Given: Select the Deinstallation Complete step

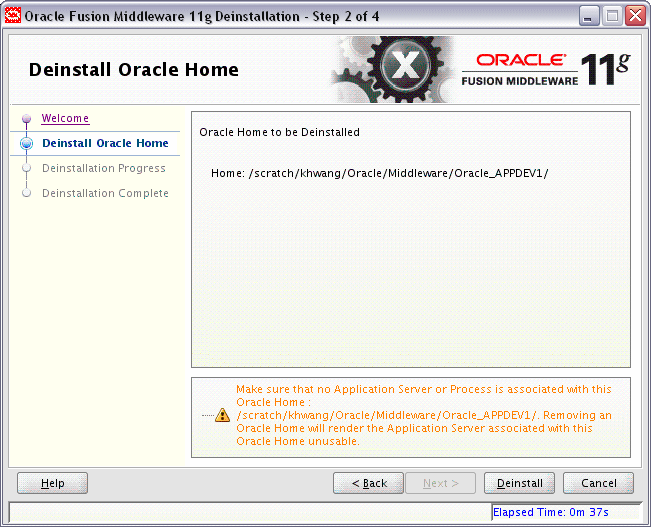Looking at the screenshot, I should 105,193.
